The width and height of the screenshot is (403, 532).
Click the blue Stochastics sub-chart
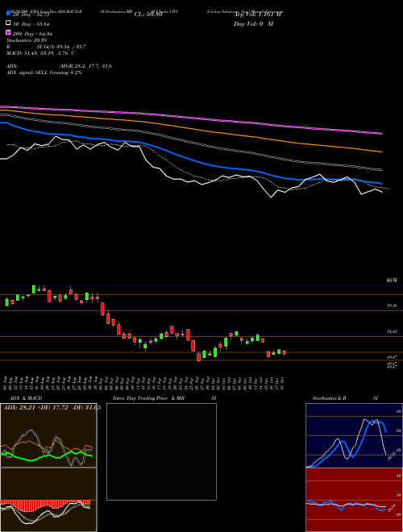[354, 435]
